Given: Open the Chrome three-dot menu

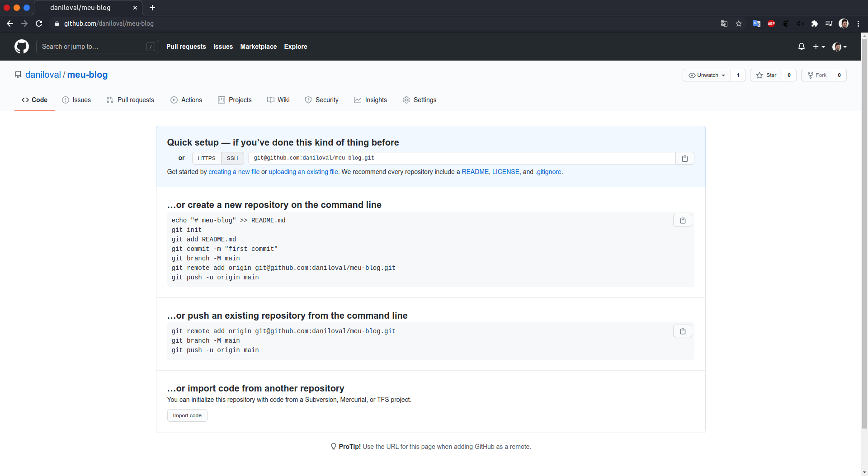Looking at the screenshot, I should [858, 24].
